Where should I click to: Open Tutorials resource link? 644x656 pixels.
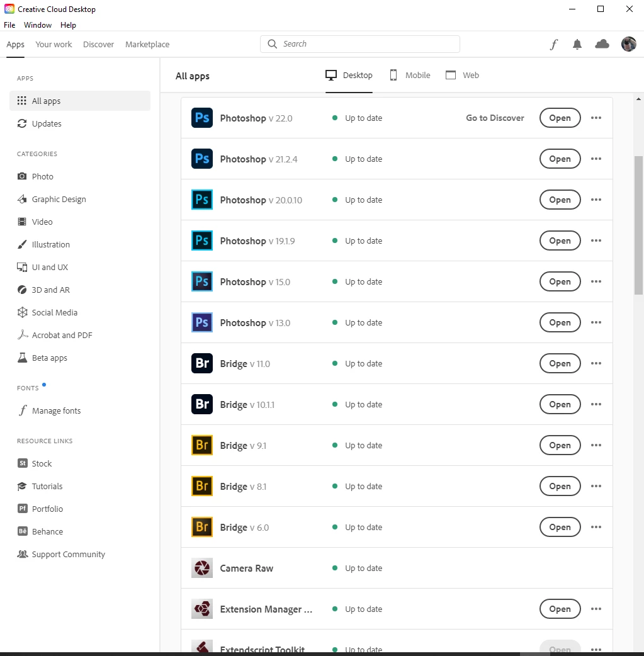tap(40, 486)
